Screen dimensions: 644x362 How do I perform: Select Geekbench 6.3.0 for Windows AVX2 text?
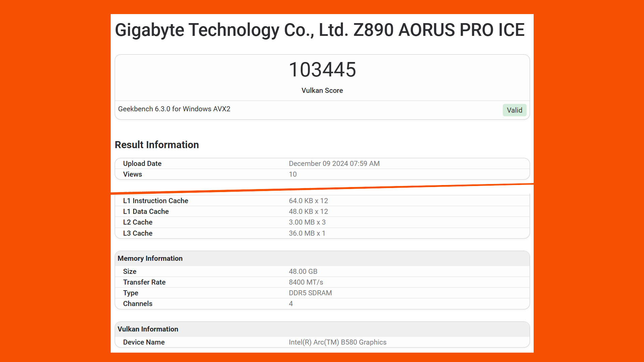coord(174,109)
